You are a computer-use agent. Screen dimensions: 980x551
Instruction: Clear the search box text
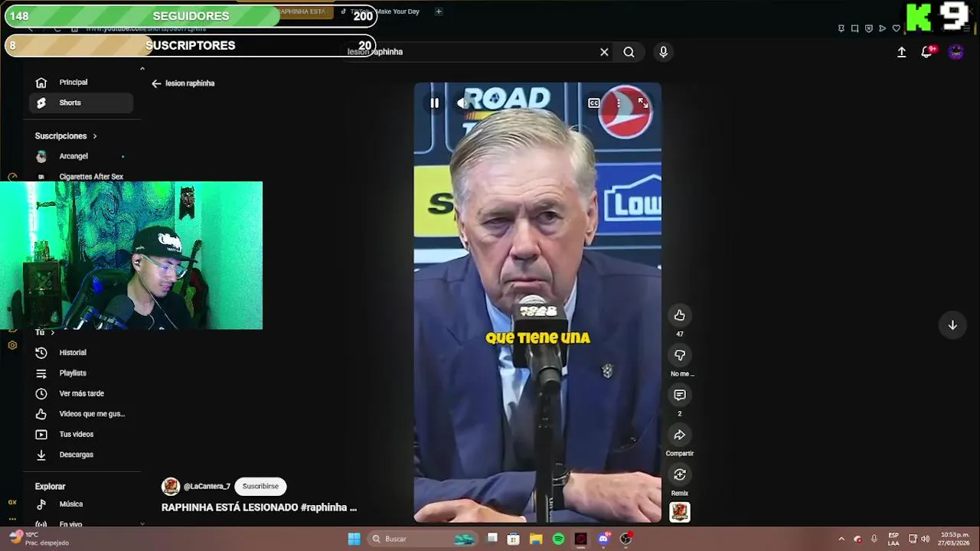pos(604,52)
